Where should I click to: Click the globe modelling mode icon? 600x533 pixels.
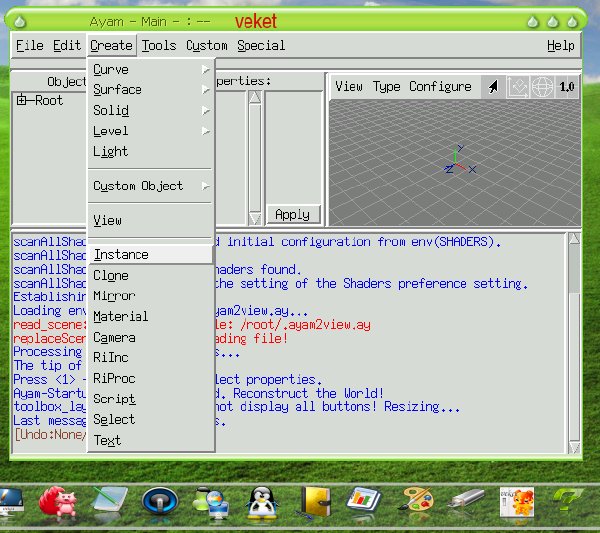click(542, 87)
